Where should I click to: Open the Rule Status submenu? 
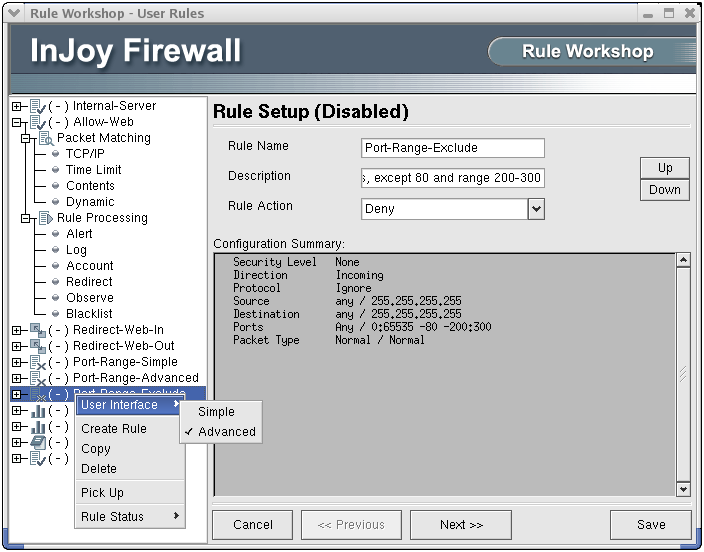[129, 517]
